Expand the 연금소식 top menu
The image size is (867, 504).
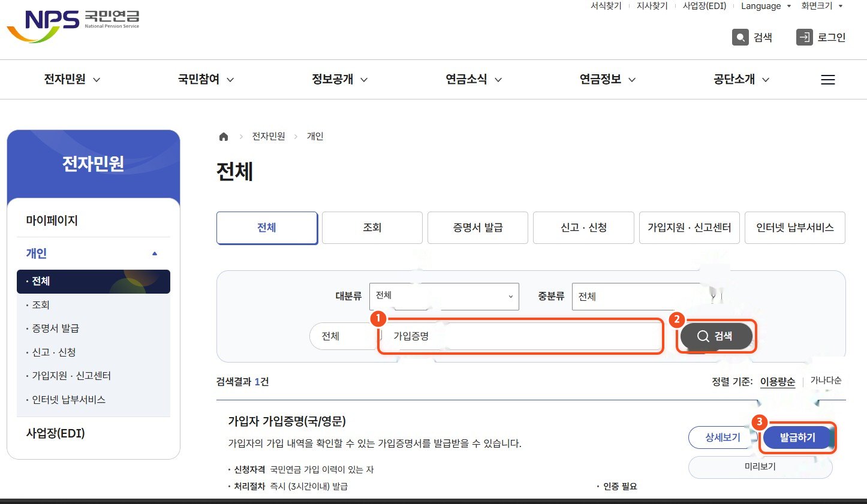click(x=474, y=79)
